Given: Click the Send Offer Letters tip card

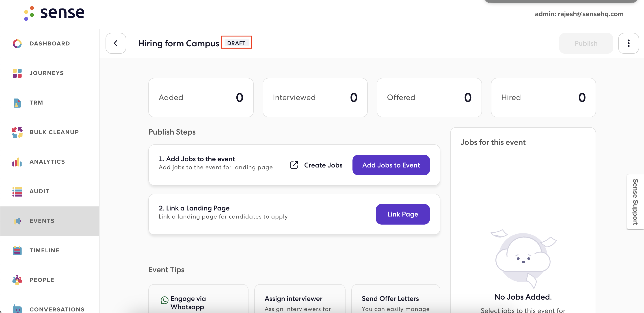Looking at the screenshot, I should pos(396,299).
